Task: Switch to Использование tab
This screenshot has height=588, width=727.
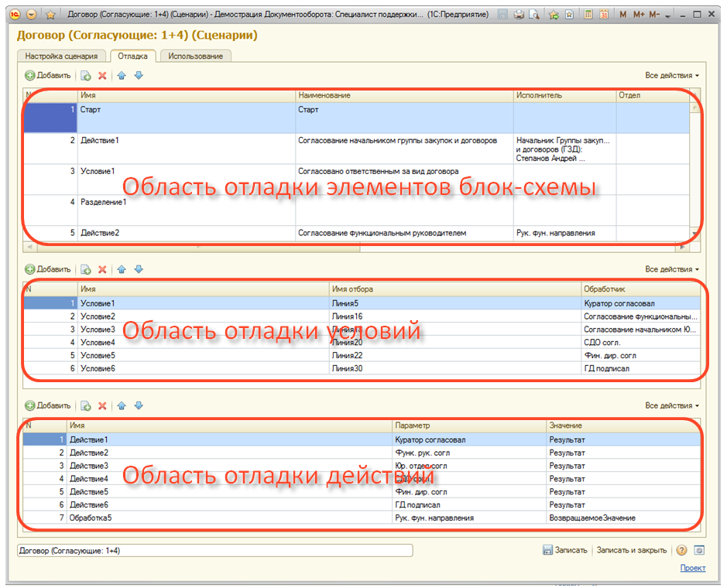Action: pos(196,56)
